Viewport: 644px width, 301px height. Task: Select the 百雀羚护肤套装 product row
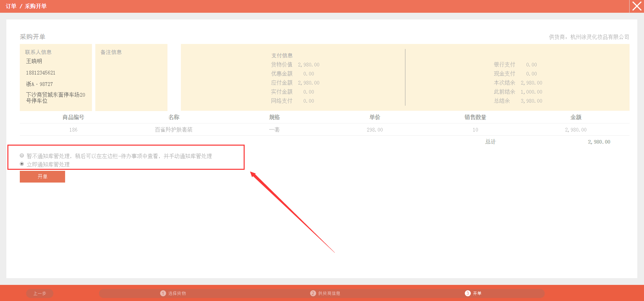[174, 130]
